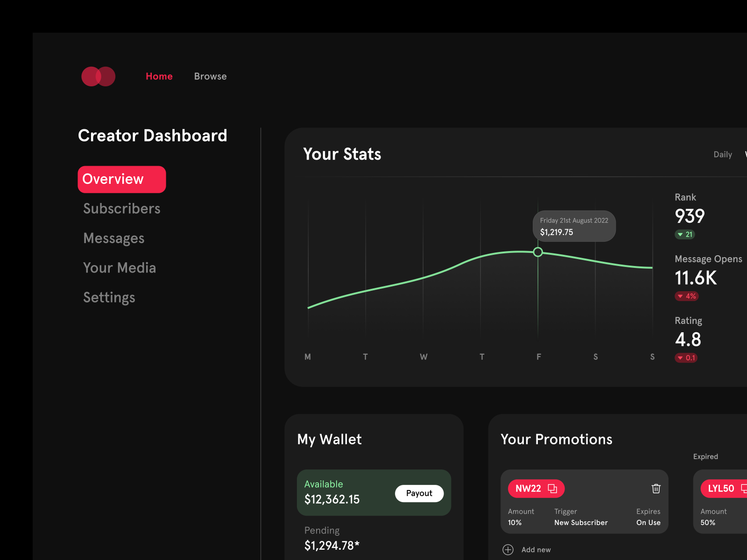Select the Overview tab in the sidebar

(121, 179)
